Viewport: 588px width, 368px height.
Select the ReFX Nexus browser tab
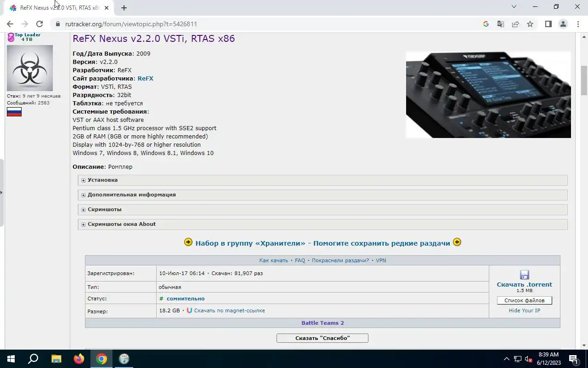pos(58,8)
